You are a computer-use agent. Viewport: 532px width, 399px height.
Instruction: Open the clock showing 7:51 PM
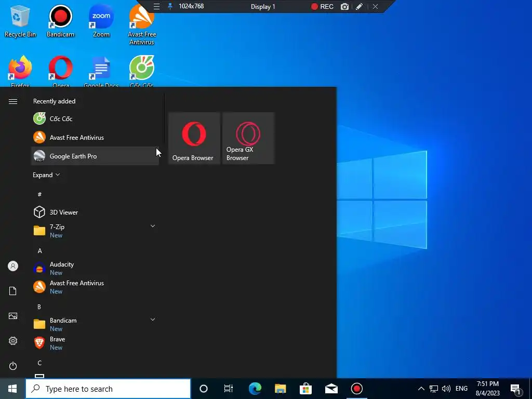point(487,389)
